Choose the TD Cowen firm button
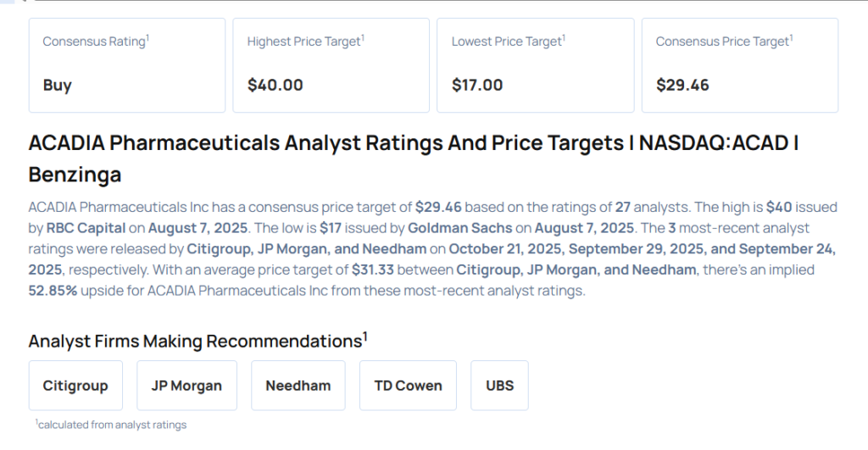 click(x=408, y=386)
